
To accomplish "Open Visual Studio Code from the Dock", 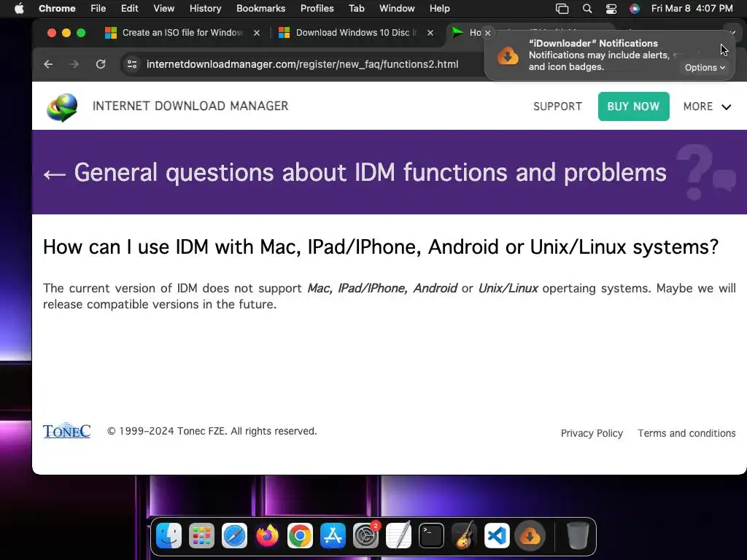I will [x=497, y=536].
